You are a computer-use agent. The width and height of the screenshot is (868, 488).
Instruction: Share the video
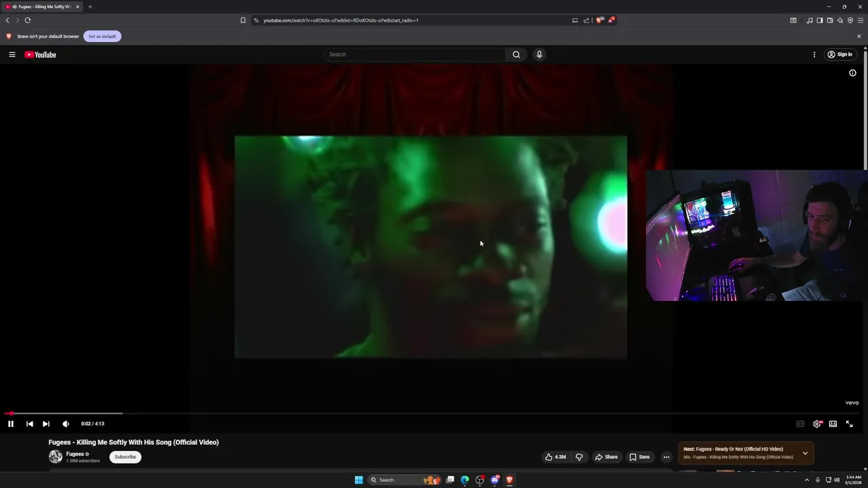click(606, 457)
